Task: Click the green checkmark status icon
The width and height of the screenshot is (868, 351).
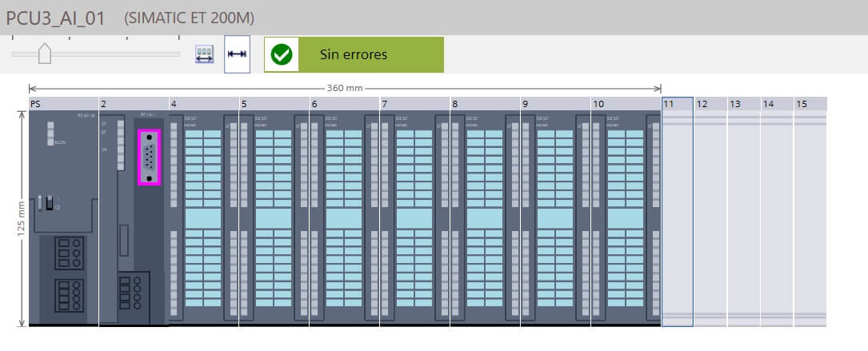Action: pyautogui.click(x=281, y=54)
